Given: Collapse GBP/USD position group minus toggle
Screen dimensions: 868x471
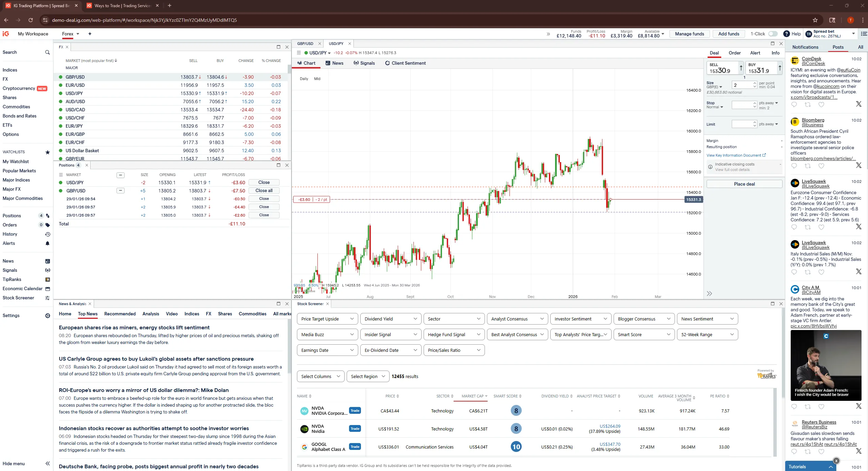Looking at the screenshot, I should 120,191.
